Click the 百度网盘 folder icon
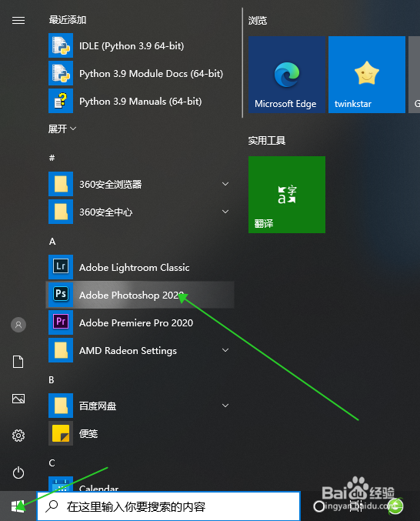This screenshot has width=420, height=521. pos(61,406)
